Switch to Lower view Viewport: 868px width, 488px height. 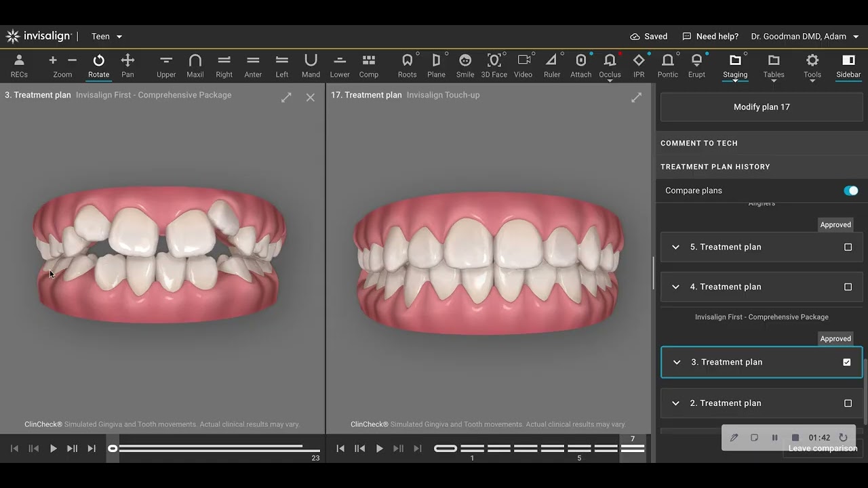click(340, 66)
